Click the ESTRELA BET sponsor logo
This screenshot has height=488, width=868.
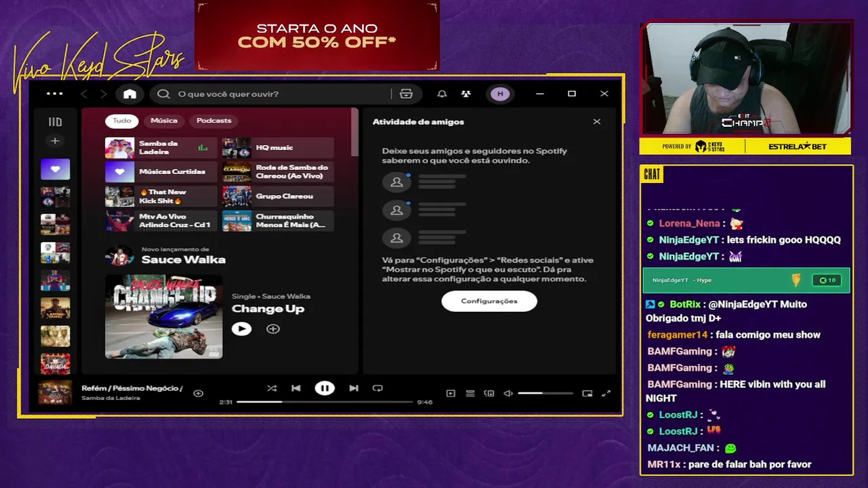[x=797, y=146]
